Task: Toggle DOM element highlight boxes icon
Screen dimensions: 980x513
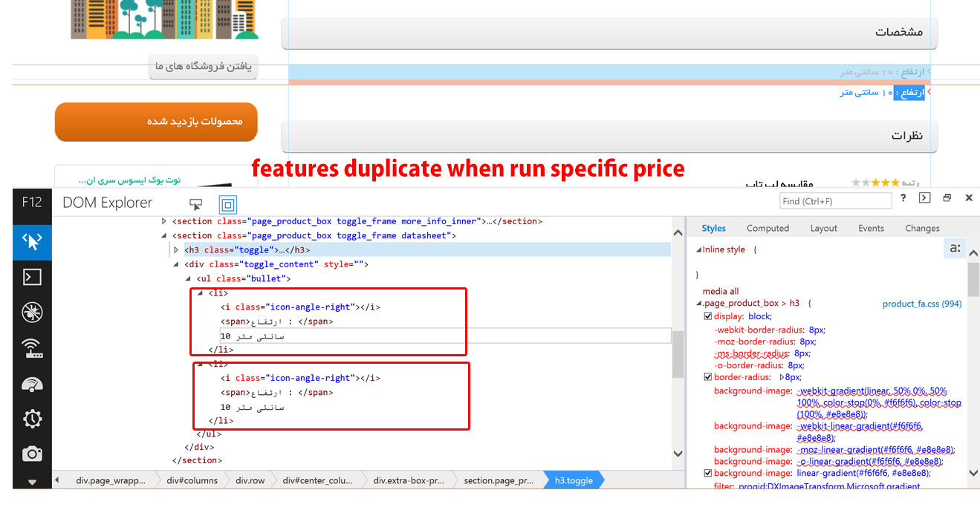Action: point(227,204)
